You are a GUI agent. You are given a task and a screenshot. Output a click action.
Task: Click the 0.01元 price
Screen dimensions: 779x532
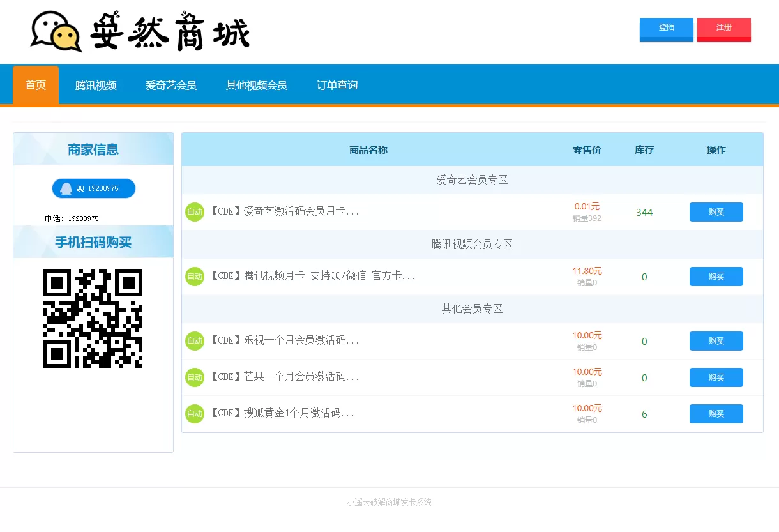[x=587, y=206]
